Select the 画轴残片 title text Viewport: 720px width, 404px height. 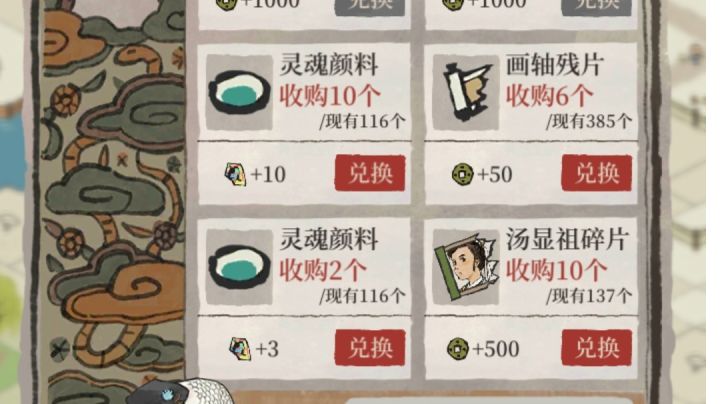[x=555, y=65]
